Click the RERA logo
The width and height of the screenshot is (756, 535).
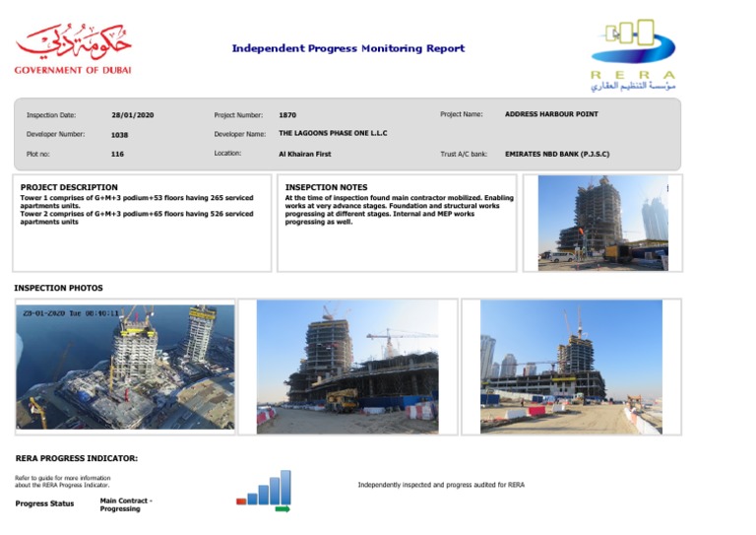point(633,54)
